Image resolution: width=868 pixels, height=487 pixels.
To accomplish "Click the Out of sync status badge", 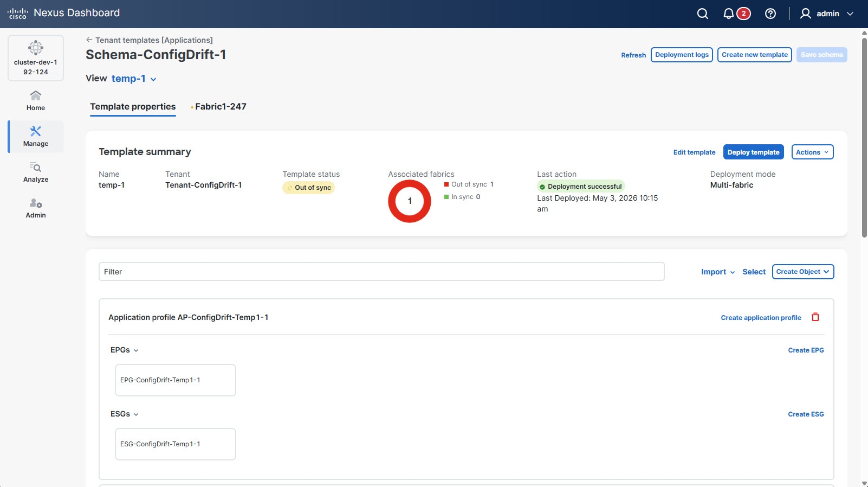I will coord(308,188).
